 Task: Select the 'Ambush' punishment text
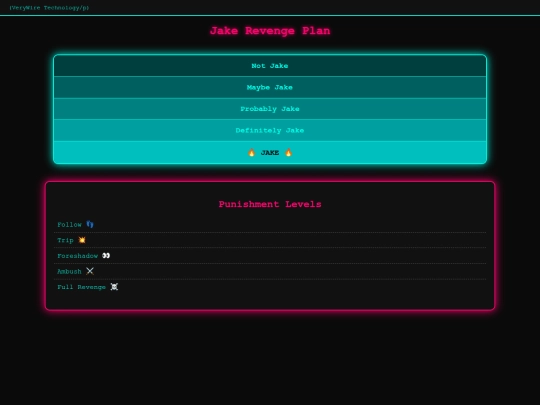click(69, 271)
